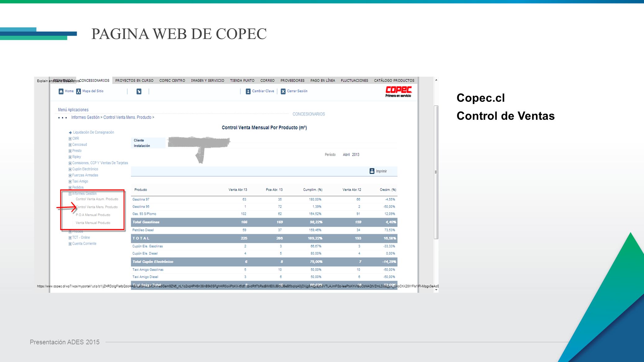Click the Imprimir printer icon
Image resolution: width=644 pixels, height=362 pixels.
tap(372, 171)
